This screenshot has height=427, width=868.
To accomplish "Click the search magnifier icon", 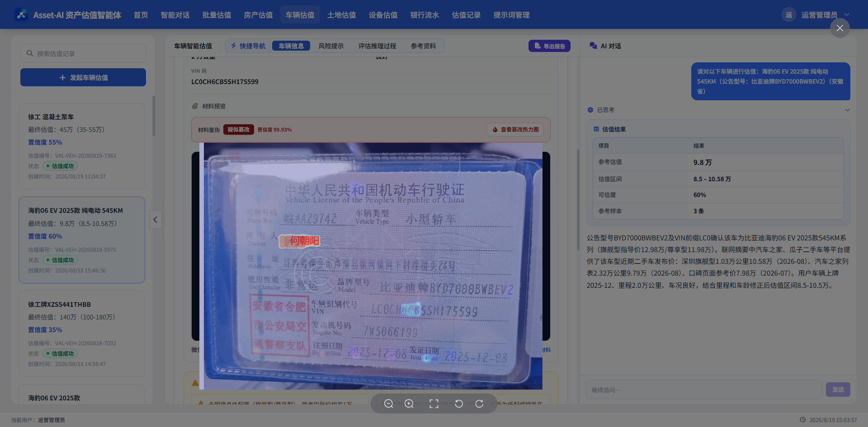I will [x=30, y=53].
